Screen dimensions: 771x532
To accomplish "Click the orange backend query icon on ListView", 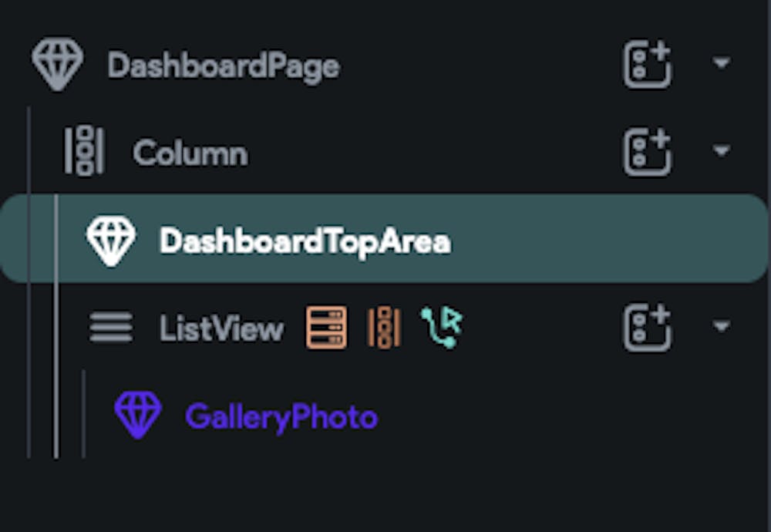I will 327,327.
